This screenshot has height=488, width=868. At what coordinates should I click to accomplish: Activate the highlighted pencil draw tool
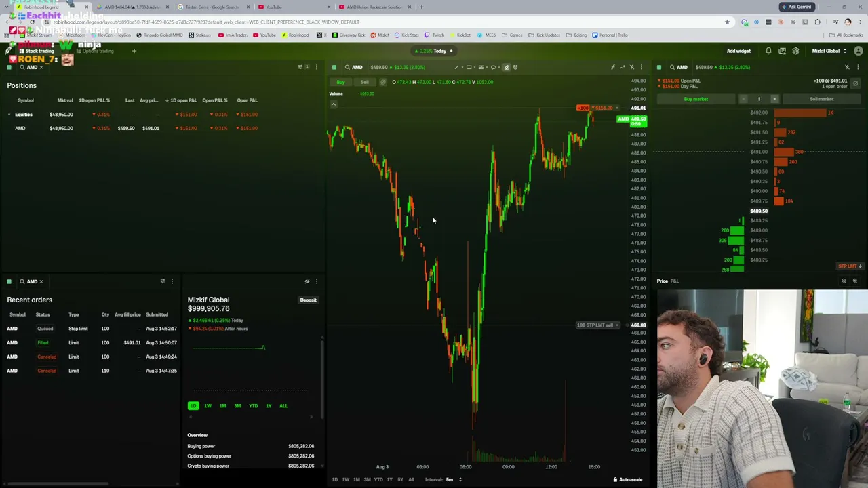(x=506, y=67)
